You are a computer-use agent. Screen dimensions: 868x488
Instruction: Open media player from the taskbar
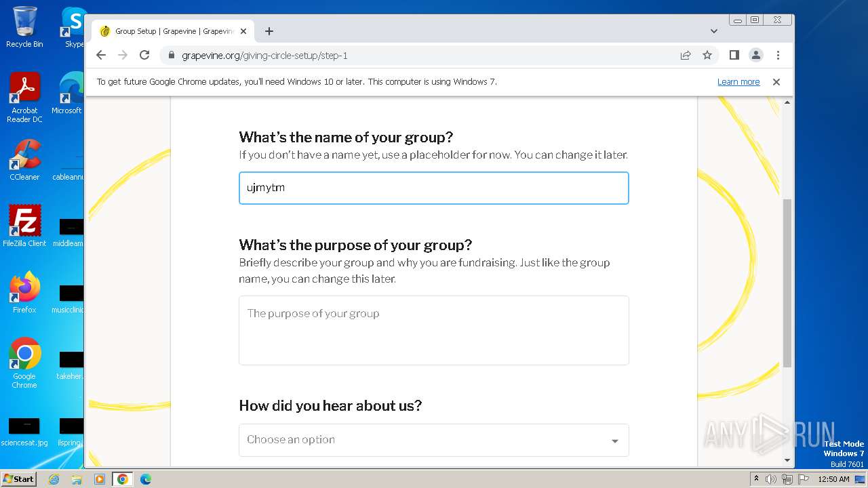tap(100, 479)
